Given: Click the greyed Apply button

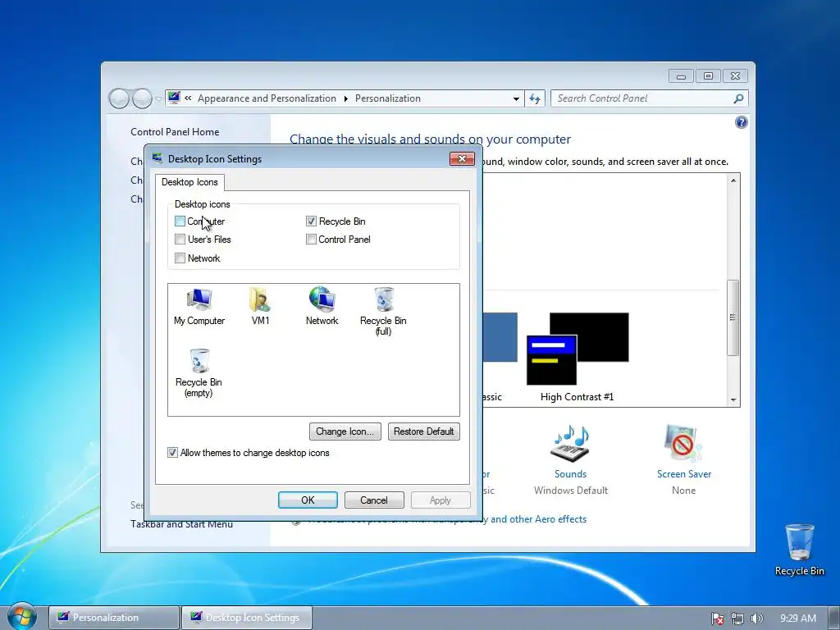Looking at the screenshot, I should 441,500.
